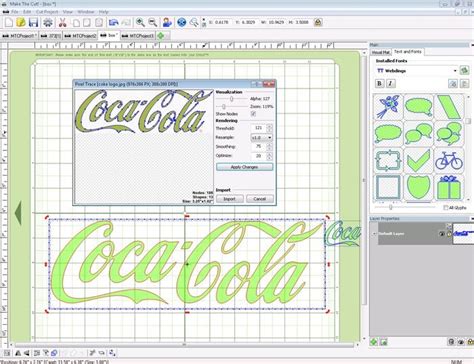Select the bicycle glyph
The height and width of the screenshot is (364, 474).
pos(449,160)
